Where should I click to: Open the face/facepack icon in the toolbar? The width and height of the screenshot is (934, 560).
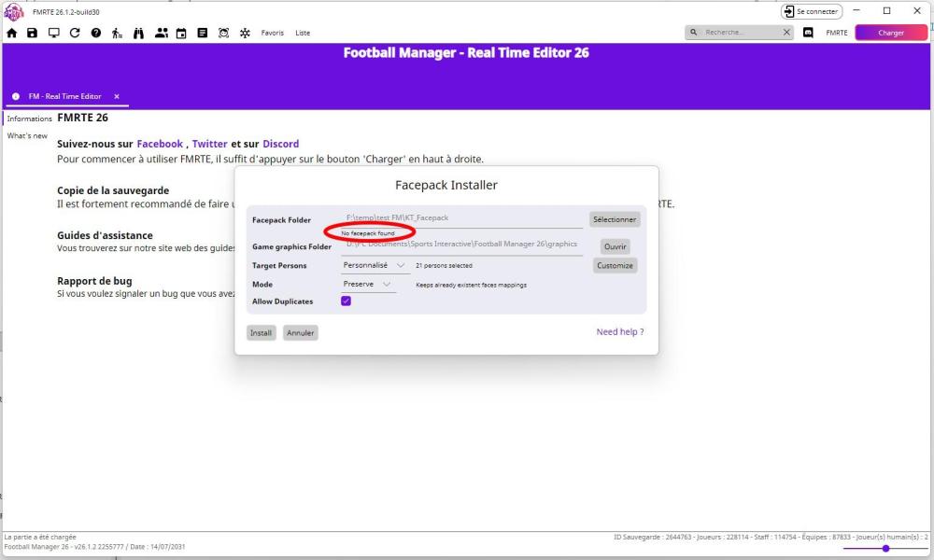pos(223,32)
